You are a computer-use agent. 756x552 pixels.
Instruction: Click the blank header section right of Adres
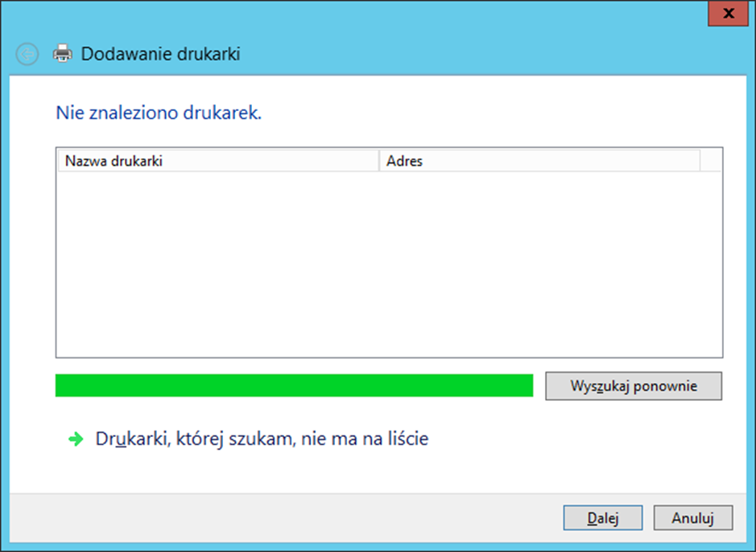point(711,161)
